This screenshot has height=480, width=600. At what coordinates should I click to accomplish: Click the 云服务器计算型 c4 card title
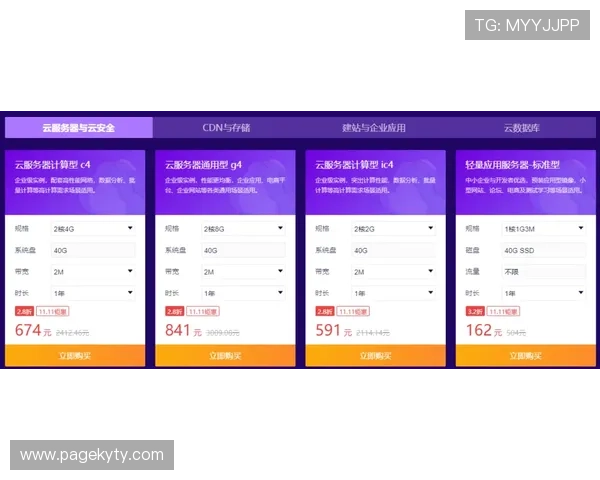coord(53,165)
